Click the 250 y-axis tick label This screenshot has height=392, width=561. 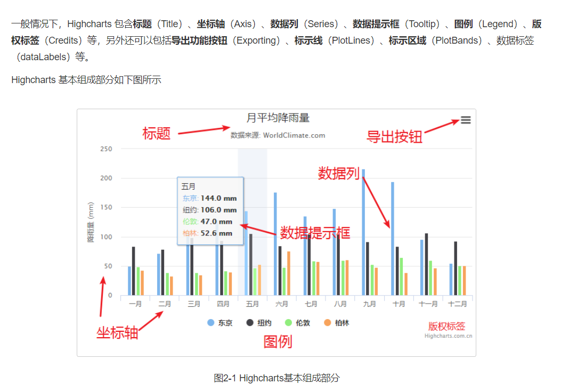pyautogui.click(x=106, y=149)
